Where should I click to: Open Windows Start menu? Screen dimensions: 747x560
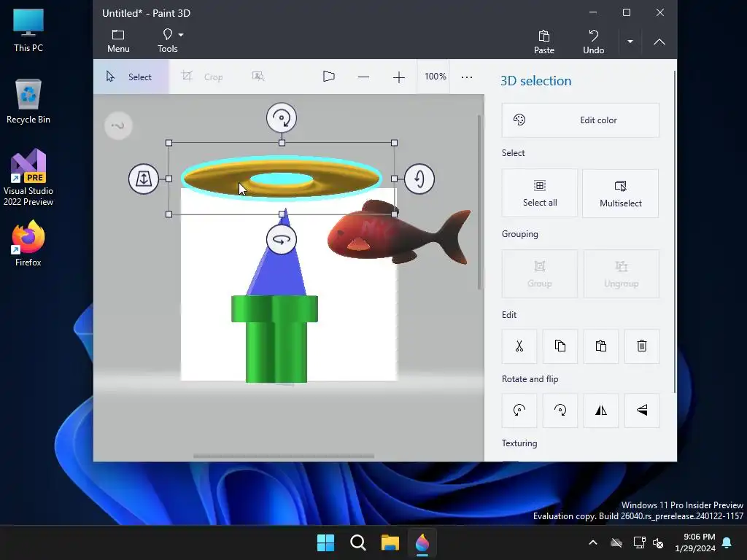click(x=326, y=542)
